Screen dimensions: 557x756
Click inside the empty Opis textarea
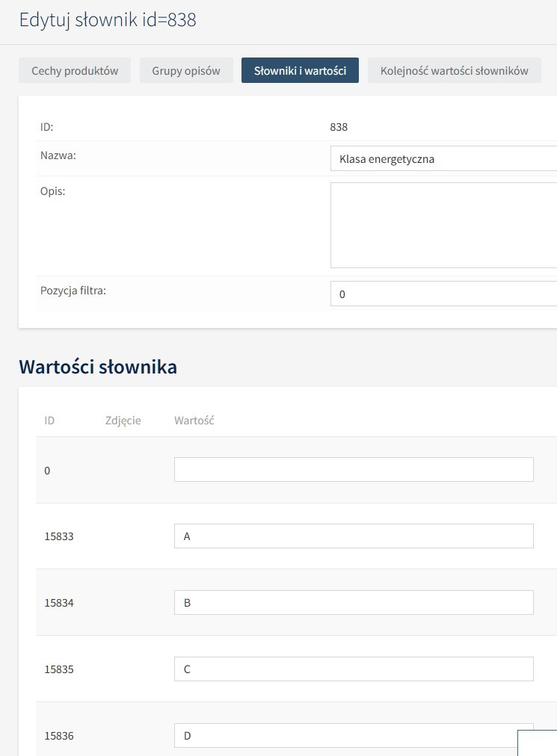pos(443,225)
